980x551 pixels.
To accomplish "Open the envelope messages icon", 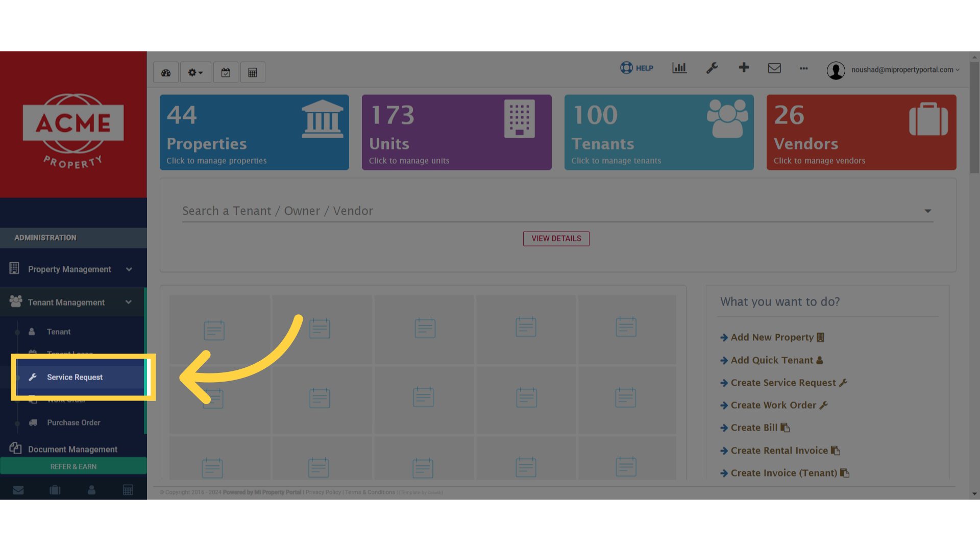I will [774, 68].
